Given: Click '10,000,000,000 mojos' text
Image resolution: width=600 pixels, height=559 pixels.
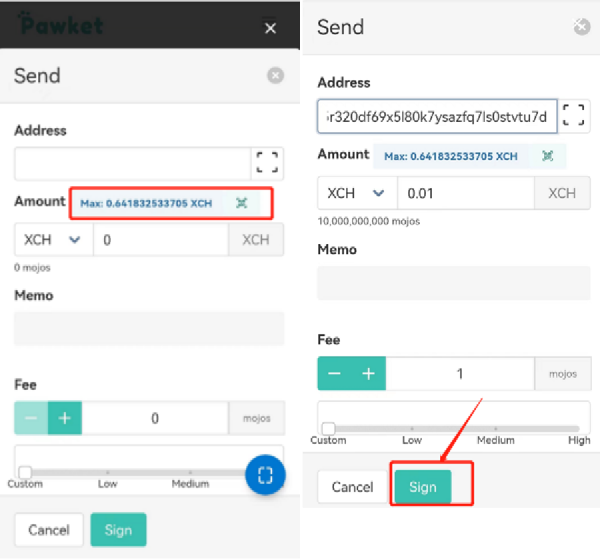Looking at the screenshot, I should [x=369, y=221].
